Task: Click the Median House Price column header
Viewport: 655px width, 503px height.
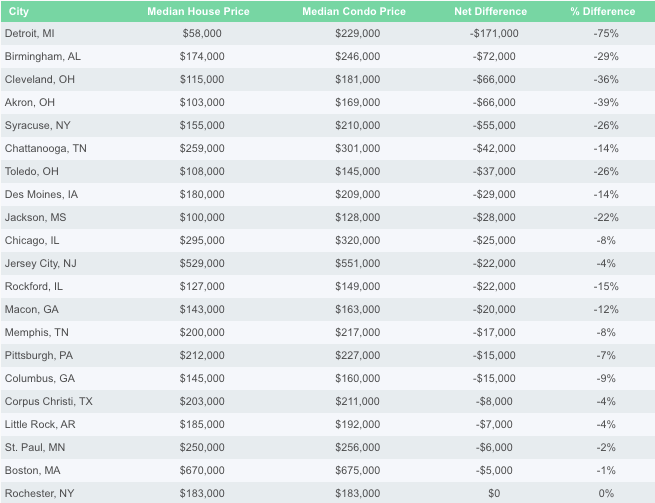Action: click(x=198, y=11)
